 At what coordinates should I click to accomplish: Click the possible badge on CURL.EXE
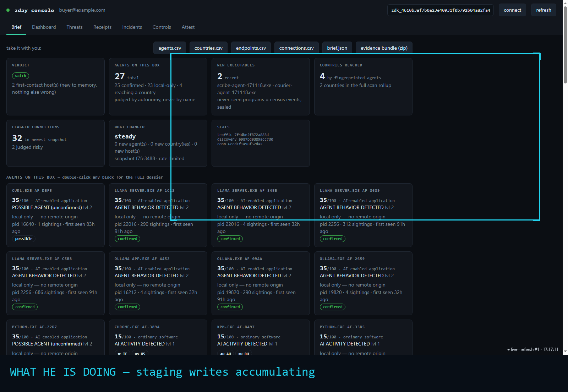click(24, 239)
